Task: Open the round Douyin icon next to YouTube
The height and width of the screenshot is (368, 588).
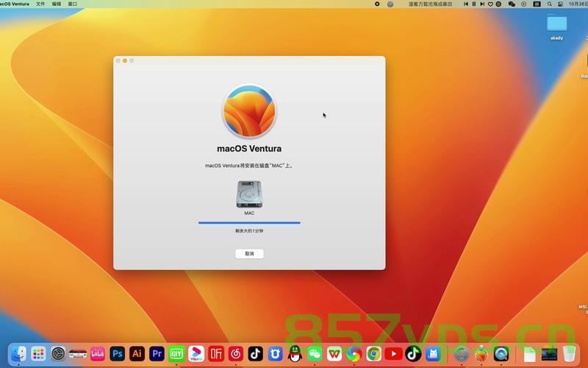Action: coord(413,354)
